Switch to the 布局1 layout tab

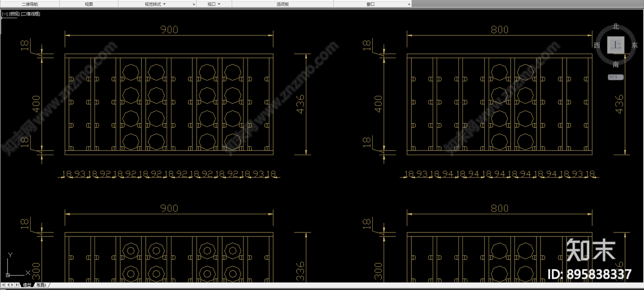point(41,285)
